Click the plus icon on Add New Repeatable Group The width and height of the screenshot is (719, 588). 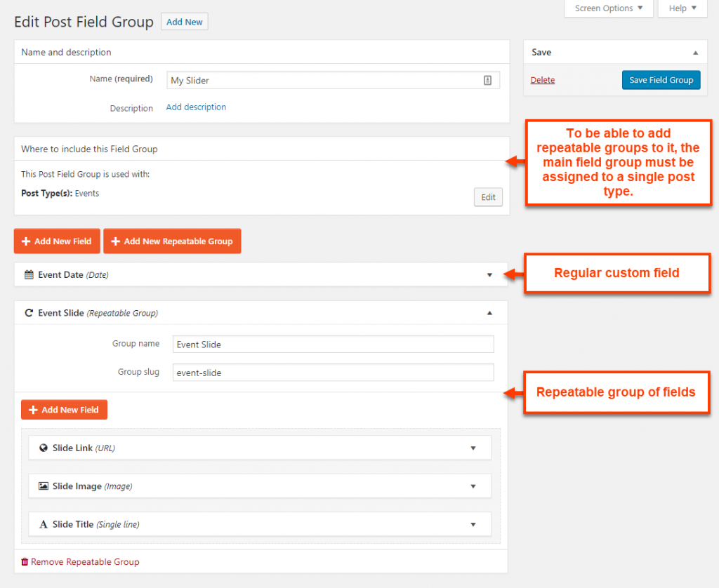(115, 241)
